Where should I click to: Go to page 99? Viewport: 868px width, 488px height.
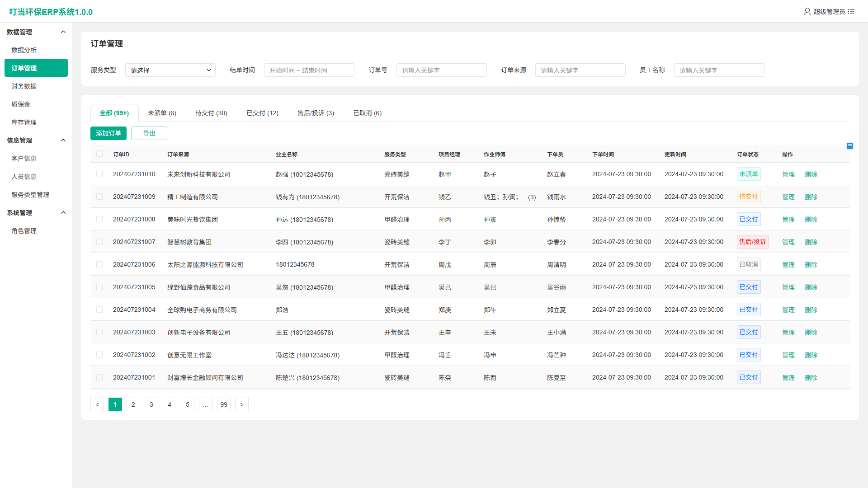pyautogui.click(x=224, y=404)
